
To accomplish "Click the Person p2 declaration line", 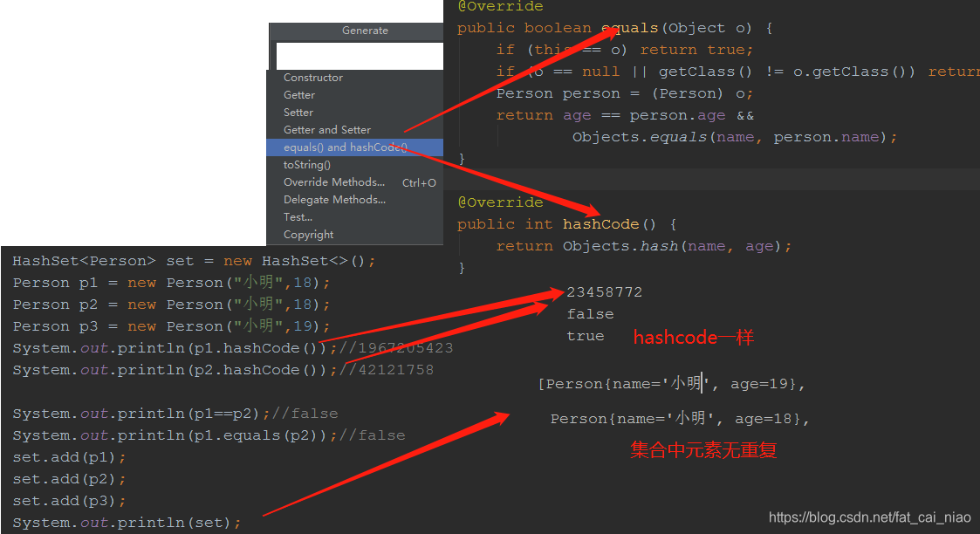I will (x=171, y=305).
